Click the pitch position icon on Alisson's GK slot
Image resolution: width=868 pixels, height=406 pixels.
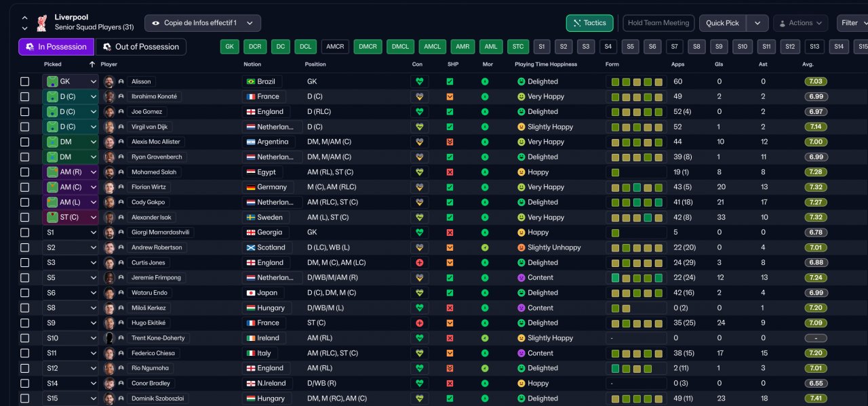52,81
